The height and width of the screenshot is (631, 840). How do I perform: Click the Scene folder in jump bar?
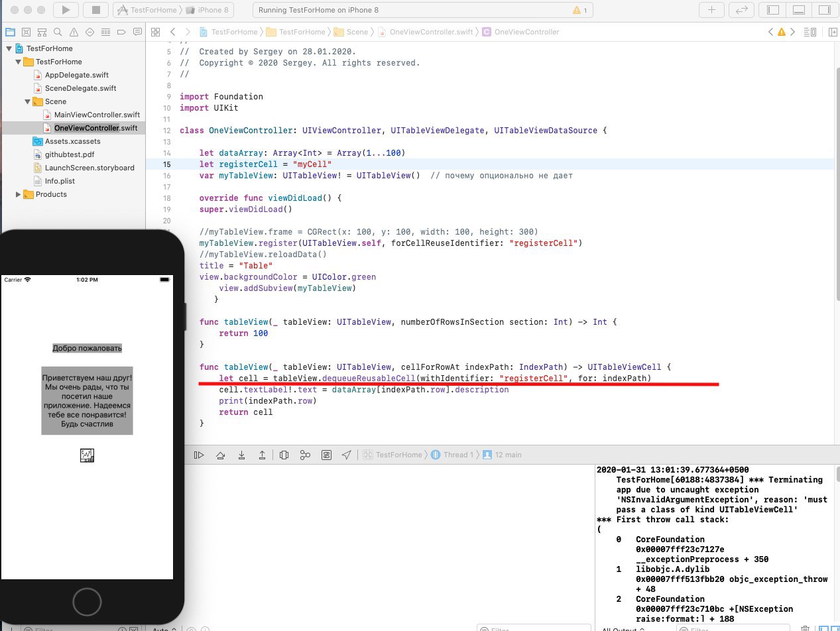pos(351,32)
